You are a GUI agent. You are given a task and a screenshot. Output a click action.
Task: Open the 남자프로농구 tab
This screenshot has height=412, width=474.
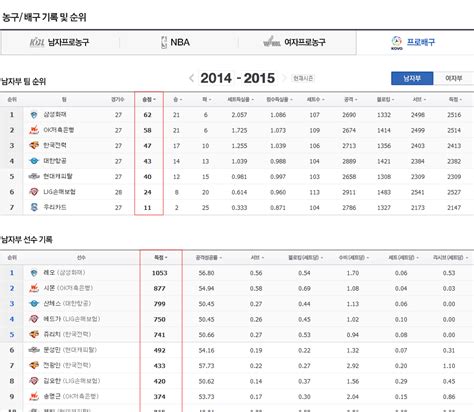tap(60, 42)
